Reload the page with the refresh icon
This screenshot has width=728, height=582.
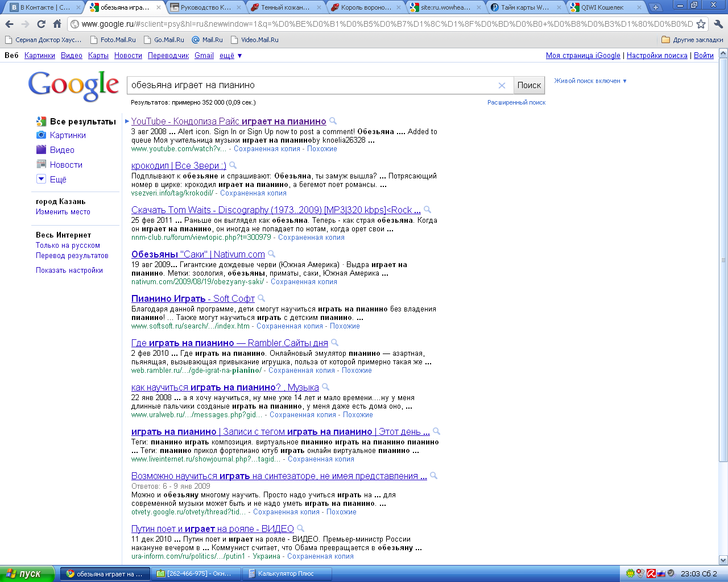pos(41,24)
